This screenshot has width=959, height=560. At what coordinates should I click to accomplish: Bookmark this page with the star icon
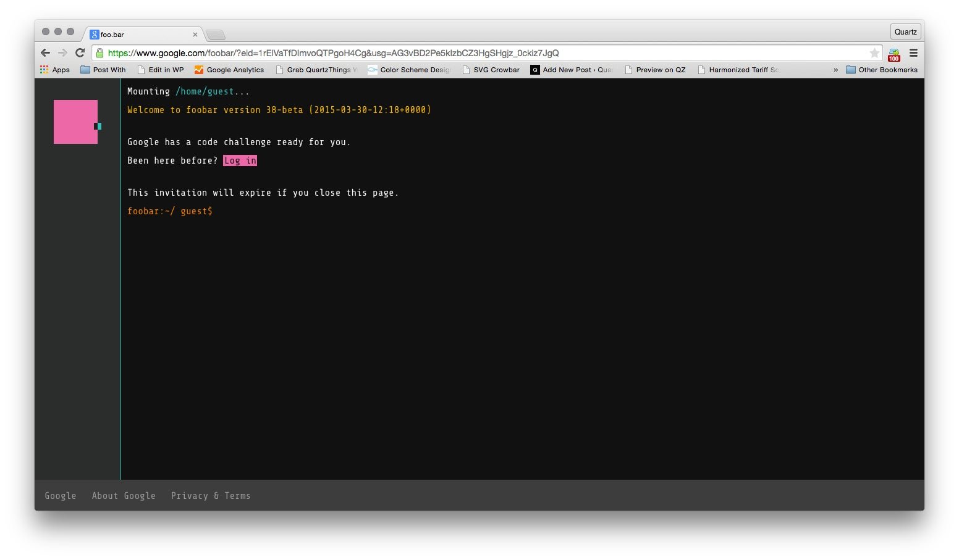(874, 53)
